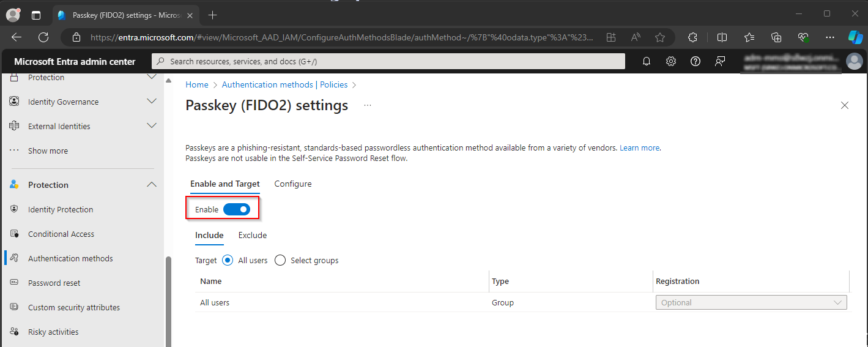
Task: Toggle the Enable passkey switch
Action: click(x=237, y=209)
